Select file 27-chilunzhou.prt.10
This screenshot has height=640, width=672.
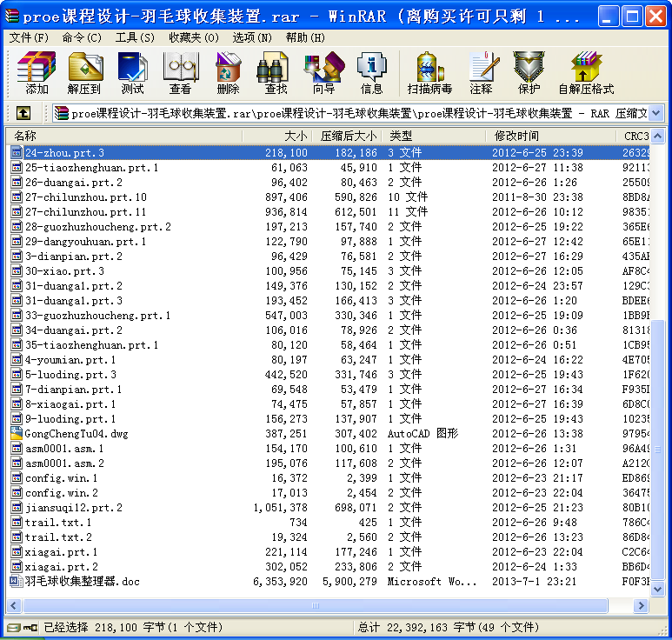(x=86, y=197)
